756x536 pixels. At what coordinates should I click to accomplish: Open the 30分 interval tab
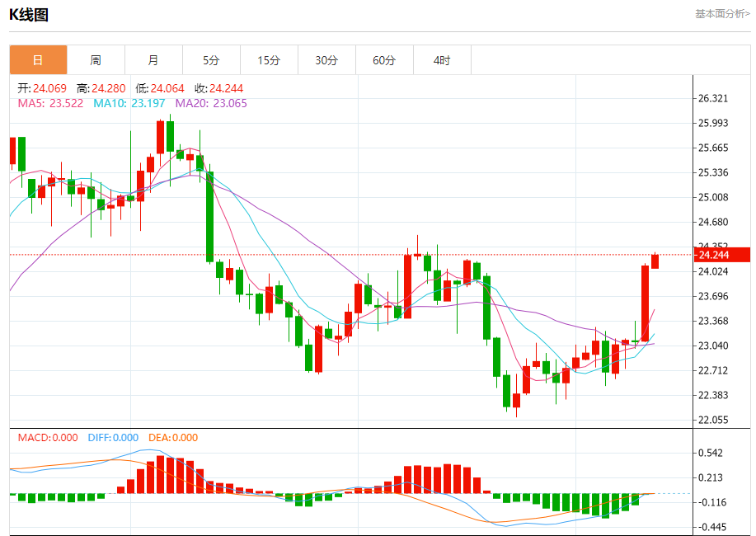(327, 60)
